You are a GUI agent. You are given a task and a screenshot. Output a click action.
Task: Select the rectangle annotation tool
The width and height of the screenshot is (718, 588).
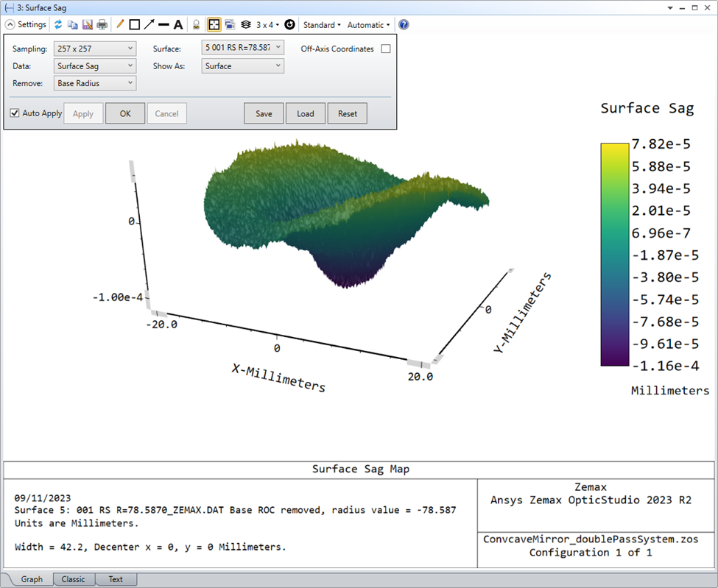point(134,25)
